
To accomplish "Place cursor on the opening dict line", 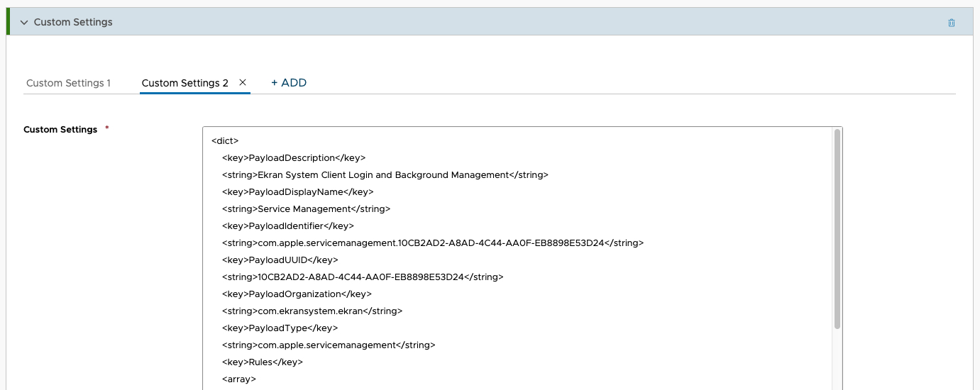I will click(226, 140).
